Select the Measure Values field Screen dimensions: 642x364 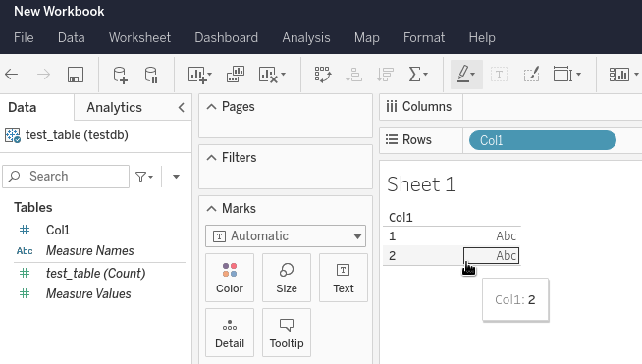(x=88, y=294)
